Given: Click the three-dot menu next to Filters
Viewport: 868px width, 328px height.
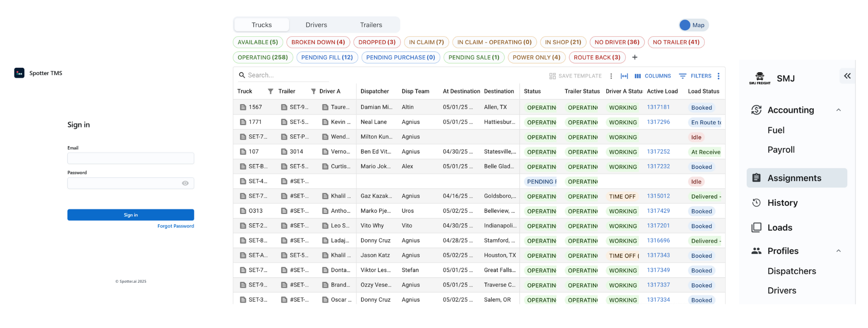Looking at the screenshot, I should coord(718,76).
